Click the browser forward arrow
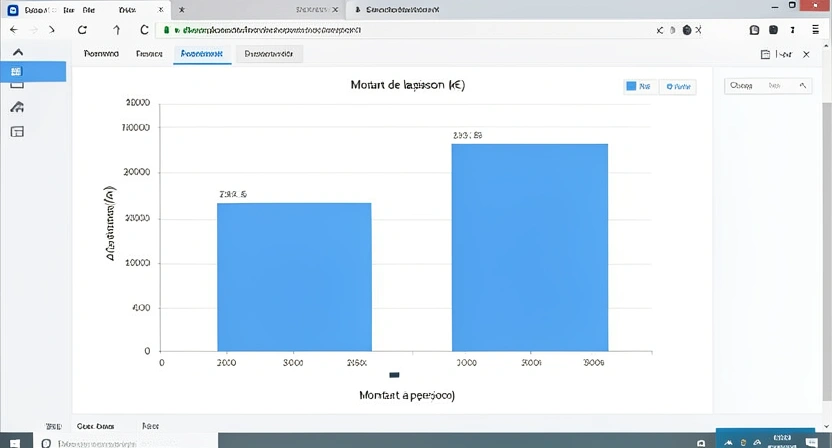The width and height of the screenshot is (832, 448). [51, 30]
